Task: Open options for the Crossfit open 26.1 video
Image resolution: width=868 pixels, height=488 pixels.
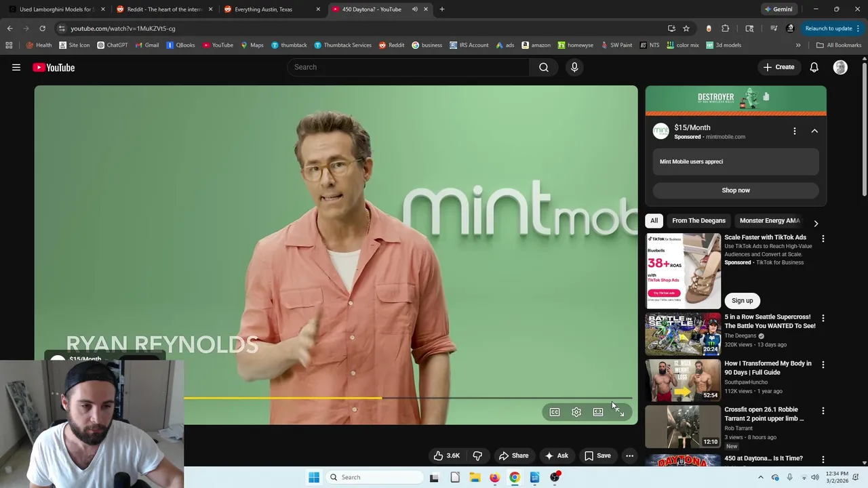Action: [x=823, y=411]
